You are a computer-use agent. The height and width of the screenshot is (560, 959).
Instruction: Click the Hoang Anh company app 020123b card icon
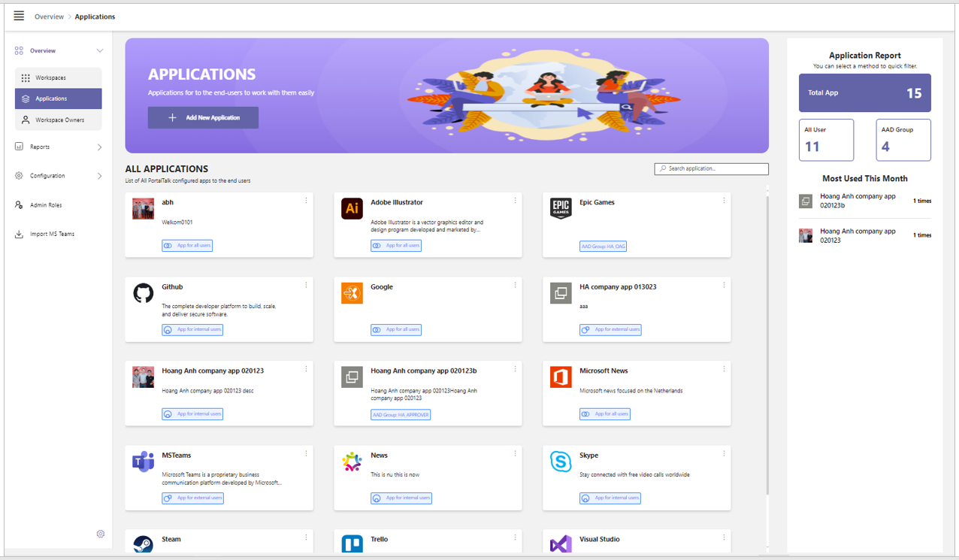tap(352, 377)
